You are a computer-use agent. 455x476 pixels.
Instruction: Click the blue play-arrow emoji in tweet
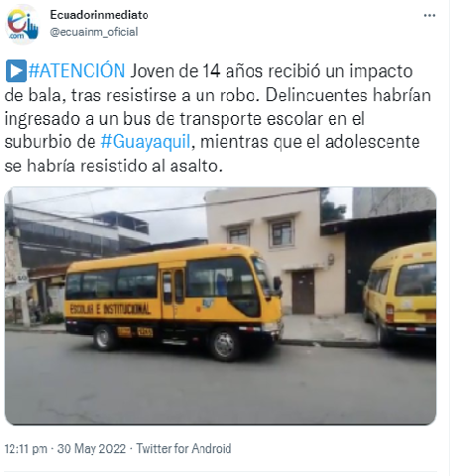(16, 70)
